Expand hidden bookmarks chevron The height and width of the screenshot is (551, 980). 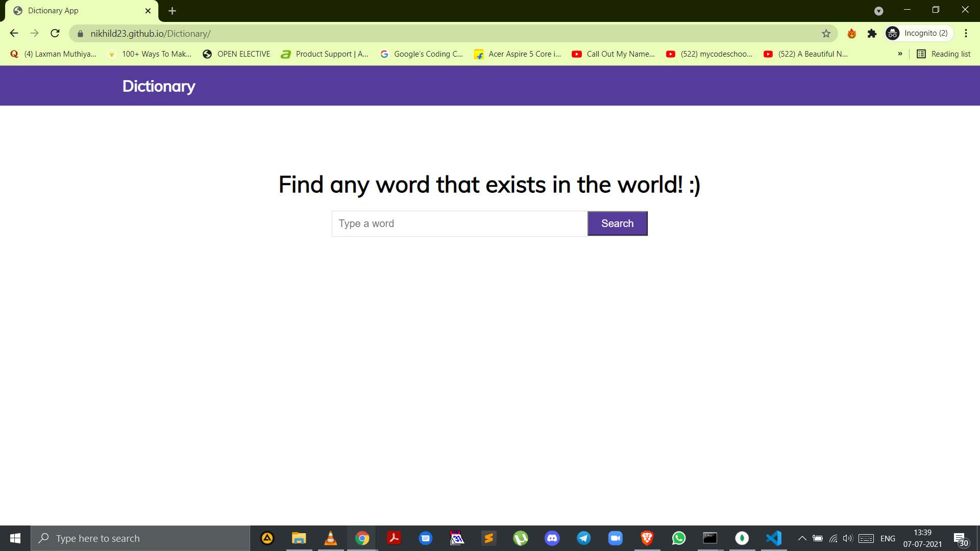[900, 54]
